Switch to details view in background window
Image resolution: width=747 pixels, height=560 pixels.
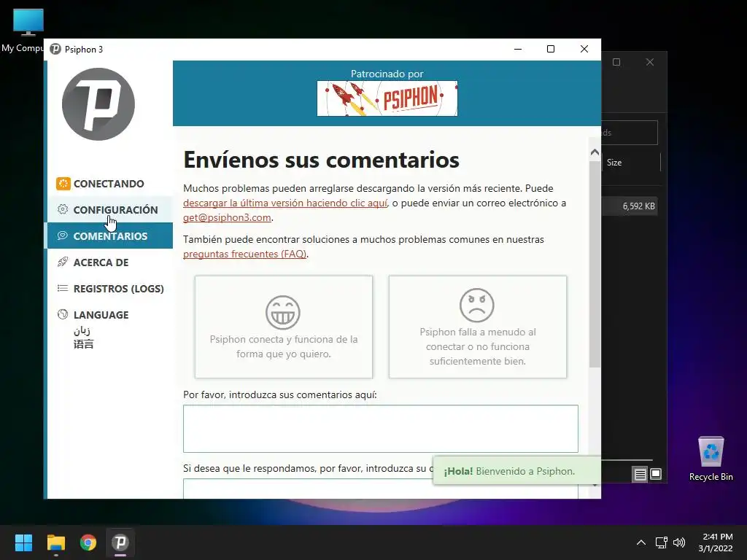tap(640, 474)
